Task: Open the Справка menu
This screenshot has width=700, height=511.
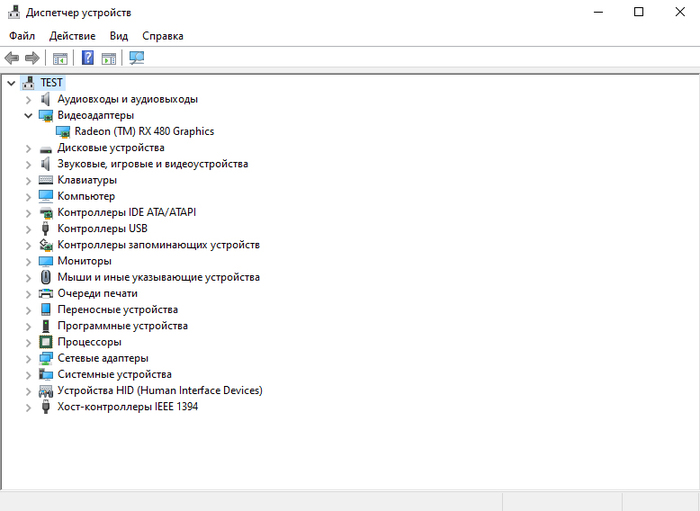Action: tap(162, 36)
